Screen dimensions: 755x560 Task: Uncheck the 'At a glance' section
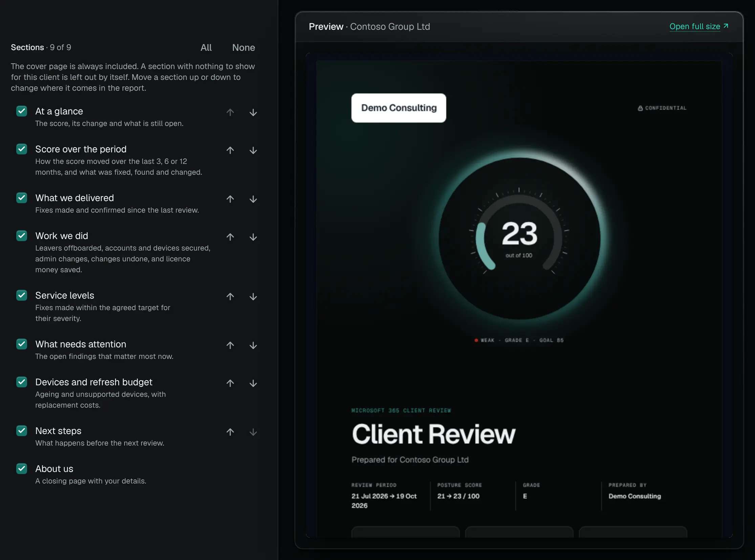point(22,111)
